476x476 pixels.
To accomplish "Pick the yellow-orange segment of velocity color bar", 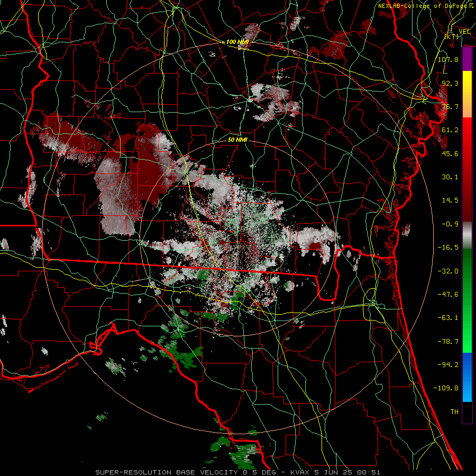I will pos(467,94).
